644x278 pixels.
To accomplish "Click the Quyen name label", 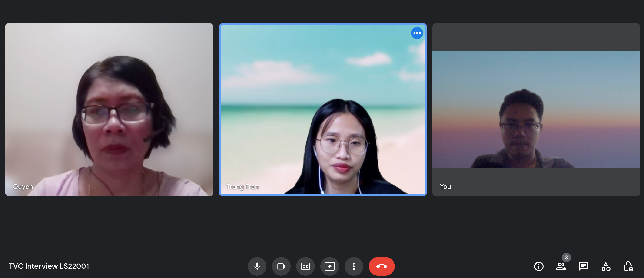I will pos(23,186).
